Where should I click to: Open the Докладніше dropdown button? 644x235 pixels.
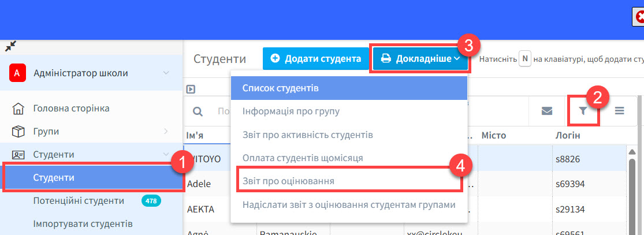click(x=420, y=58)
